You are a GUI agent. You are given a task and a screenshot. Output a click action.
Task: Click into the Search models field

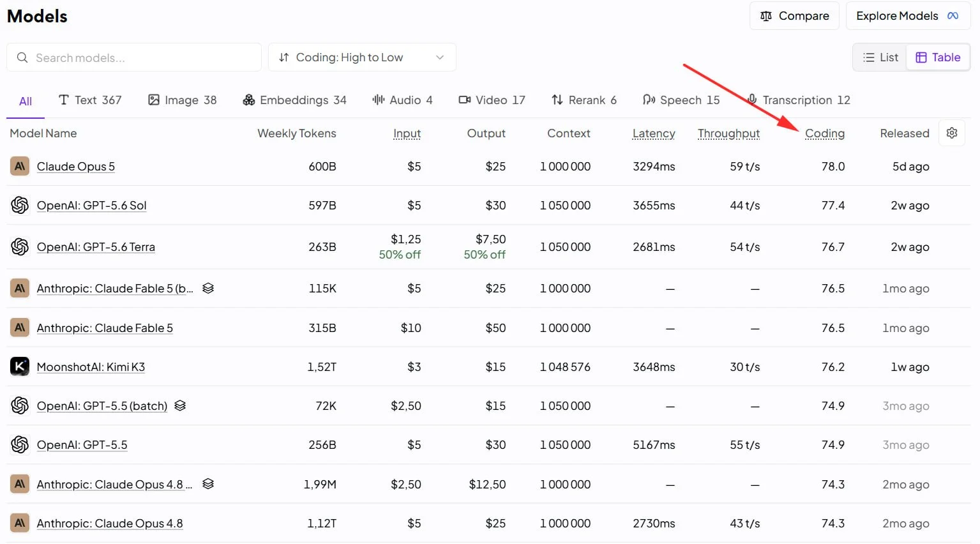[134, 57]
